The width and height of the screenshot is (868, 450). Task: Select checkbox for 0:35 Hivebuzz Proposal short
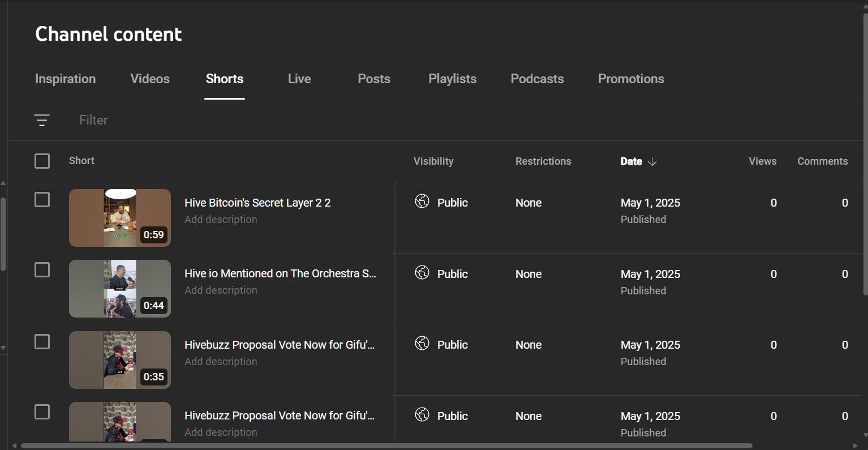point(42,342)
